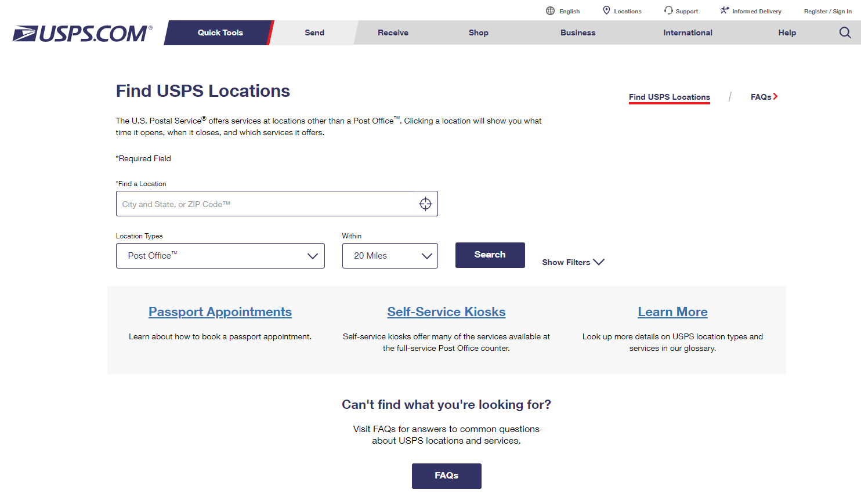Open the Shop menu

coord(479,32)
